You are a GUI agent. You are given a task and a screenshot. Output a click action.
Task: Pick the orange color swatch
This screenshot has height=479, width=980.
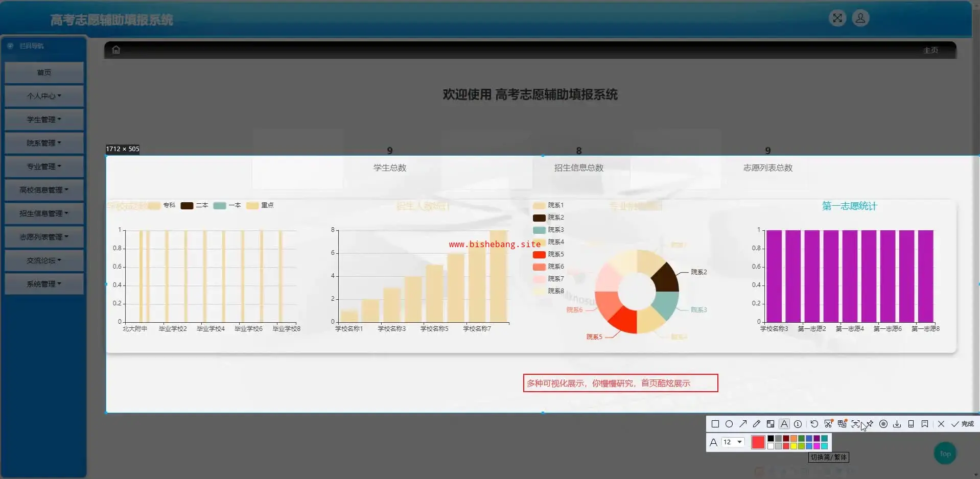[794, 439]
